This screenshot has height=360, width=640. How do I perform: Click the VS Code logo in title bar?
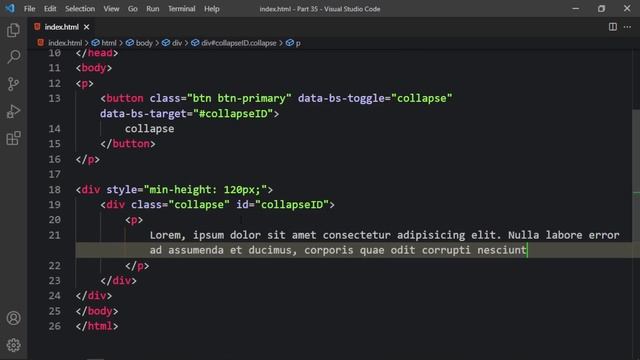click(10, 8)
